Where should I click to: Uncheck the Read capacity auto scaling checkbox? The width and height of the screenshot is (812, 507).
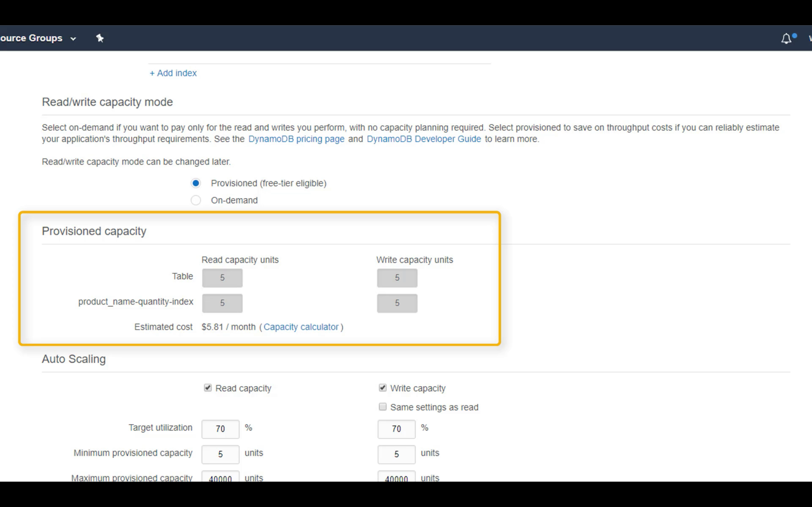click(208, 388)
